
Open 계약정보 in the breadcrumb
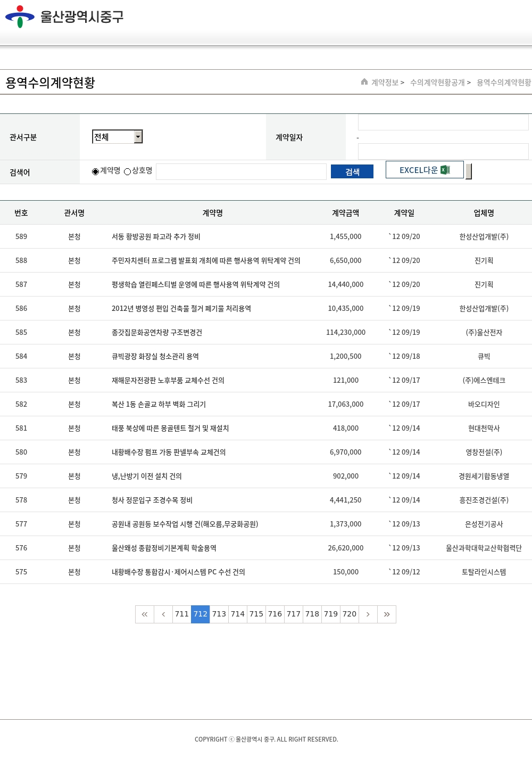click(x=385, y=83)
